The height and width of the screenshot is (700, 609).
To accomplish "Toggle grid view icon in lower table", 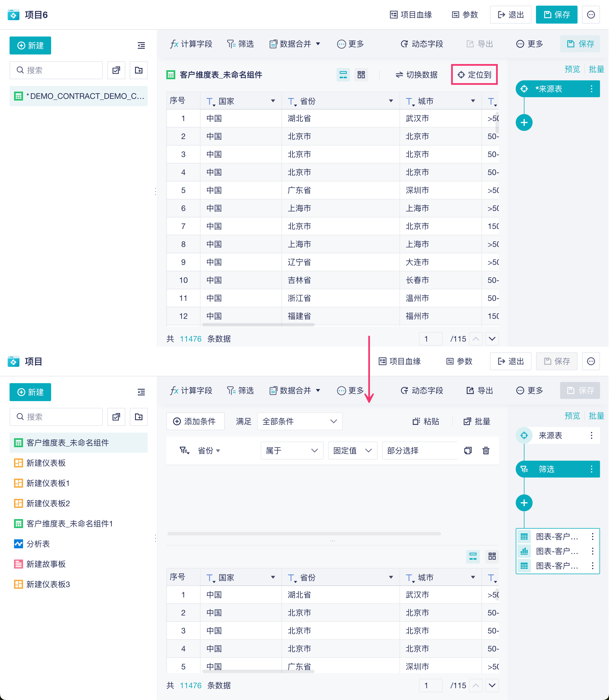I will pos(492,556).
